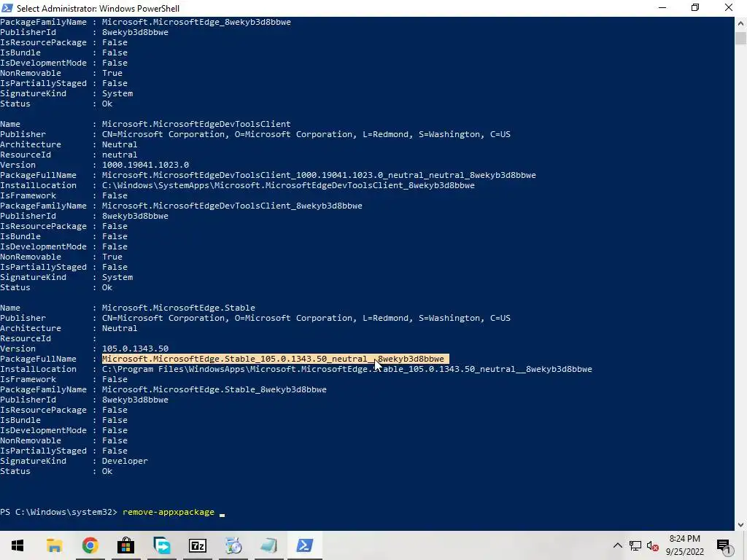The image size is (747, 560).
Task: Click PackageFamilyName Microsoft.MicrosoftEdge.Stable_8wekyb3d8bbwe
Action: pyautogui.click(x=214, y=390)
